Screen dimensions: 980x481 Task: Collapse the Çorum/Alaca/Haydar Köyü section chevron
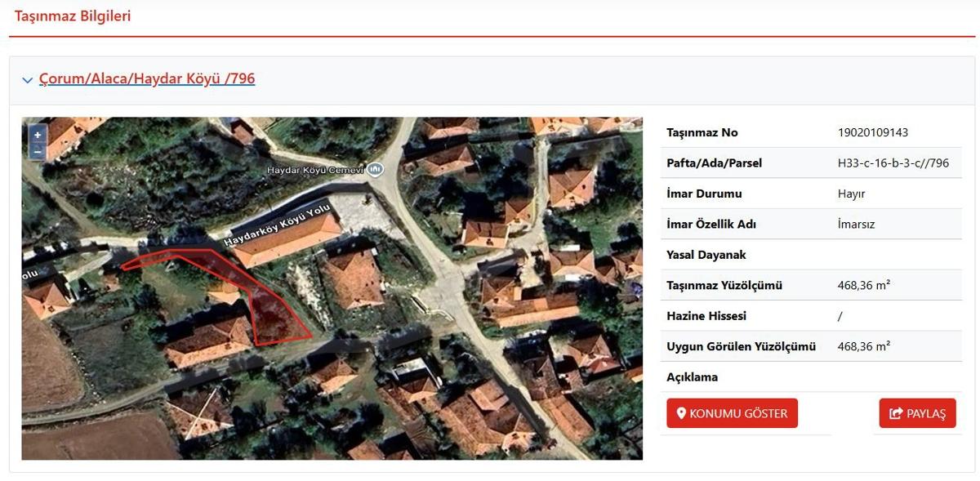point(28,80)
